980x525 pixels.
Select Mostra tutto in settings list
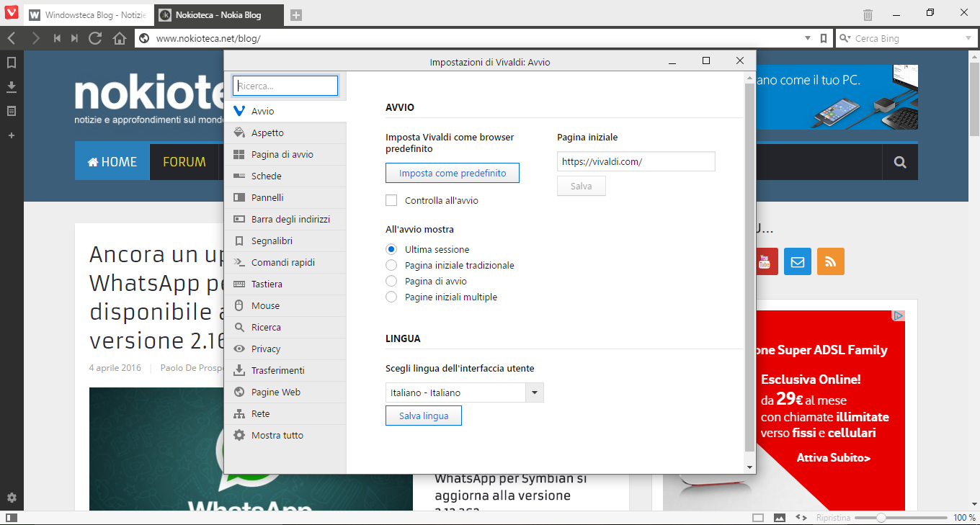tap(285, 435)
